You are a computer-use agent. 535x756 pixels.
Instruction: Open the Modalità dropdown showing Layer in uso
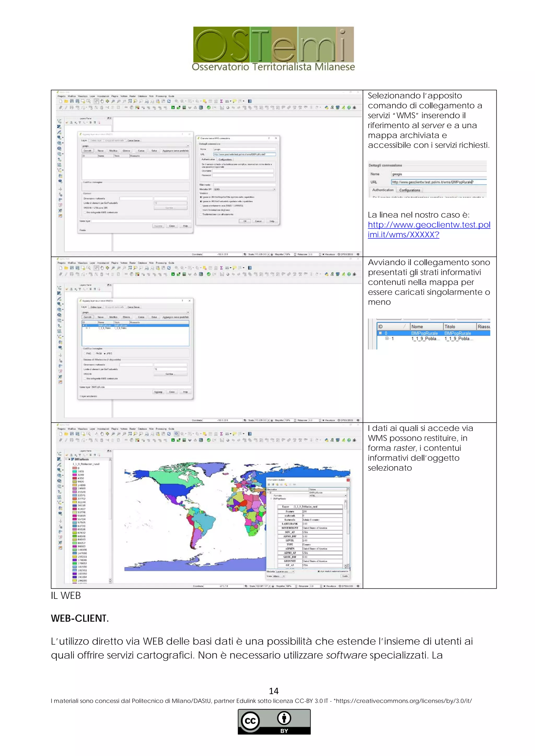coord(285,572)
